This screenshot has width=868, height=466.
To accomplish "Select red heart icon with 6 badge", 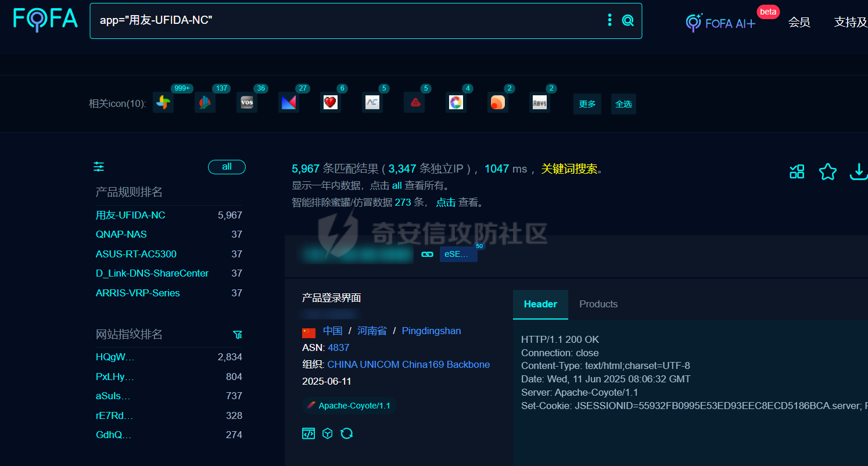I will 331,103.
